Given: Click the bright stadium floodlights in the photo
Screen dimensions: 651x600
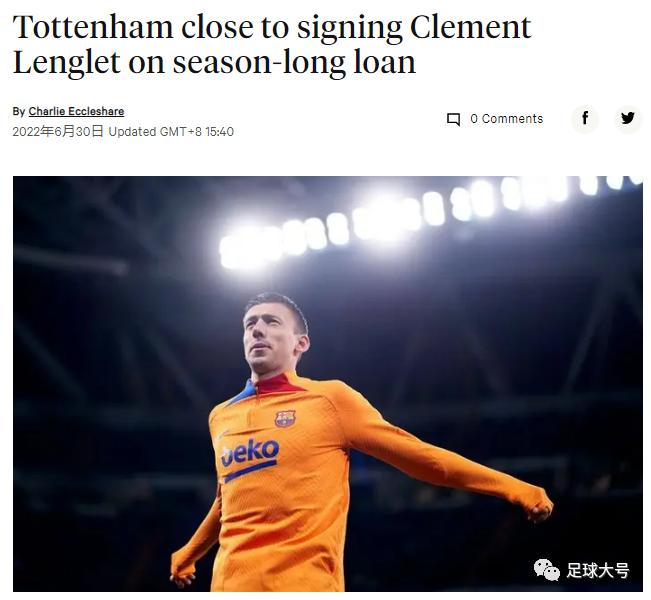Looking at the screenshot, I should 374,220.
